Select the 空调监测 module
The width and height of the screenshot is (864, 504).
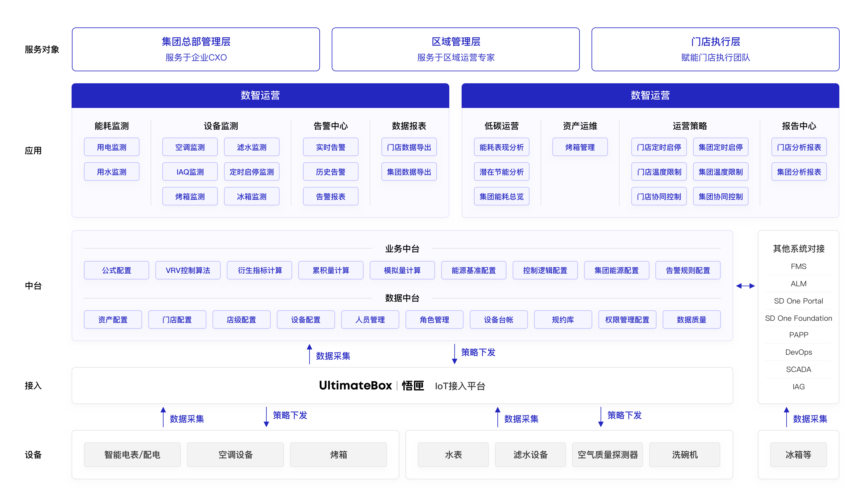[189, 147]
